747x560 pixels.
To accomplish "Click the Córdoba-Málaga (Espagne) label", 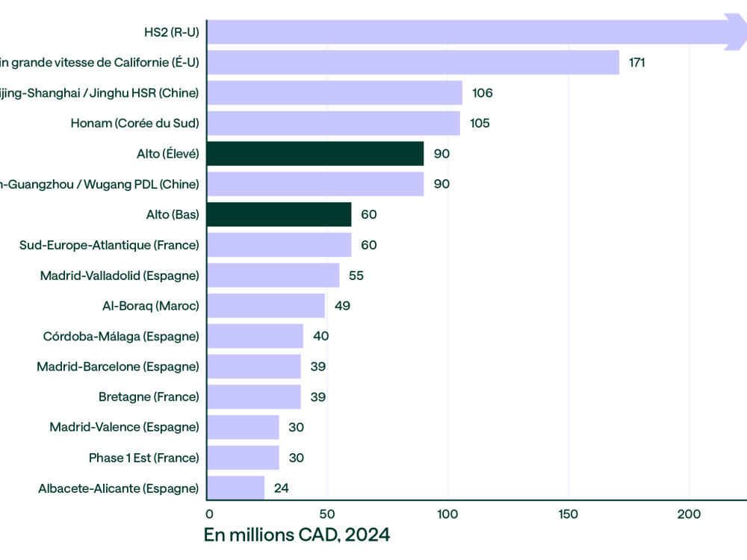I will (121, 336).
